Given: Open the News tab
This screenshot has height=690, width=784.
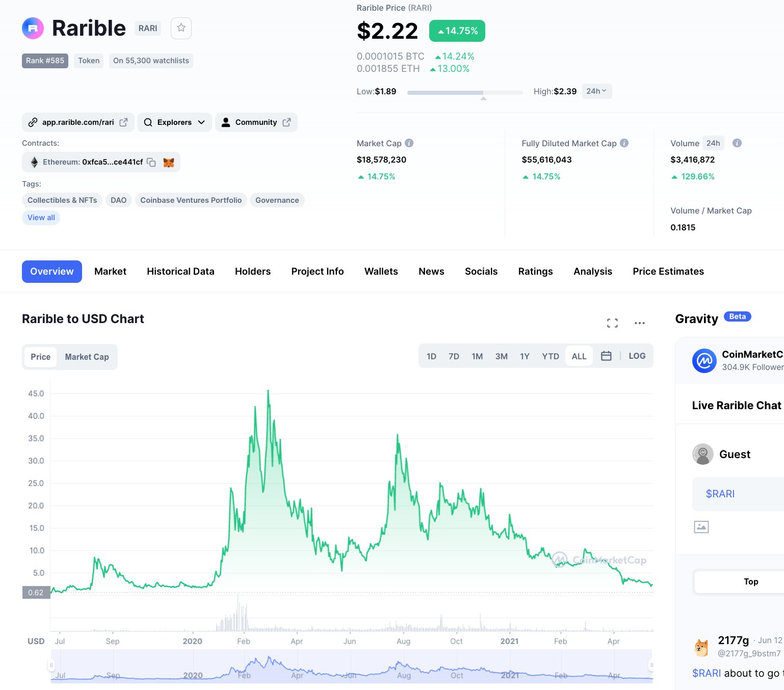Looking at the screenshot, I should click(431, 272).
